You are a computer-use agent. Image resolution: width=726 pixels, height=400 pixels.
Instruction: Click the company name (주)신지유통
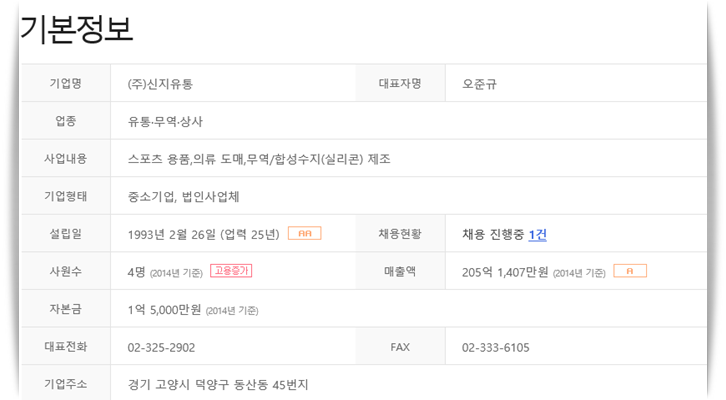[160, 84]
